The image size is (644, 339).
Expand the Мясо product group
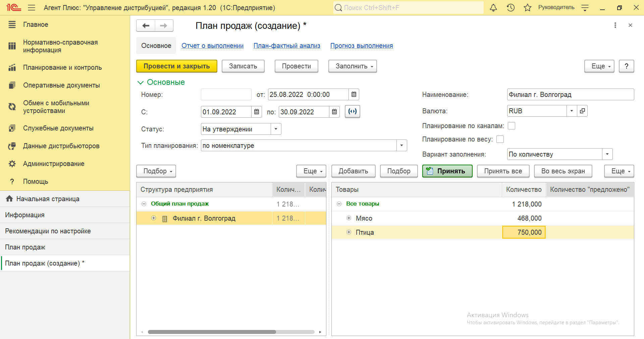click(349, 218)
